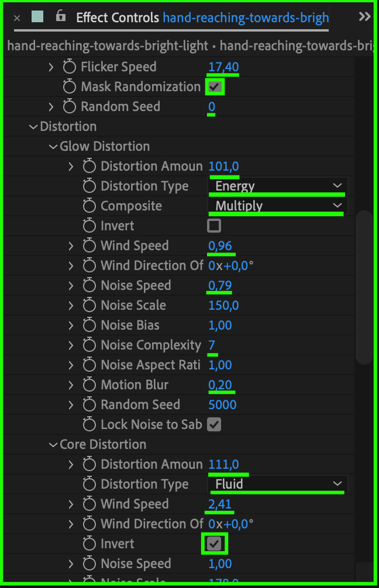
Task: Click the Core Wind Speed value 2,41
Action: coord(220,504)
